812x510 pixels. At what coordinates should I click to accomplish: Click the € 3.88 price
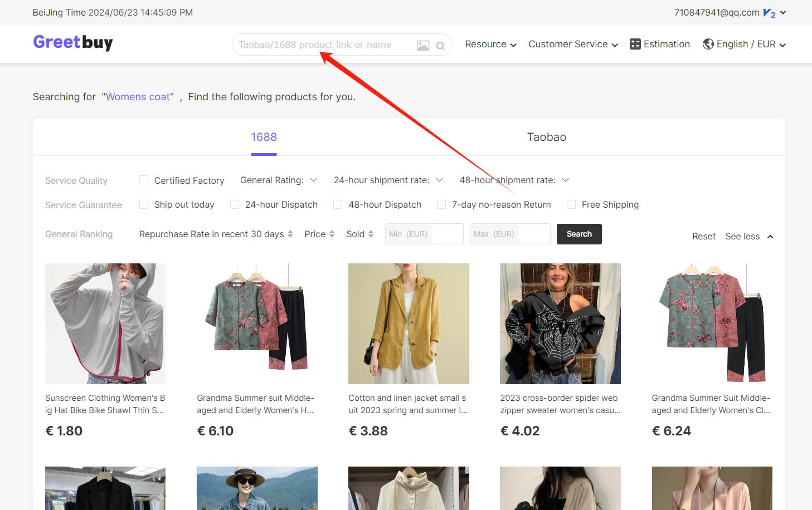tap(368, 431)
